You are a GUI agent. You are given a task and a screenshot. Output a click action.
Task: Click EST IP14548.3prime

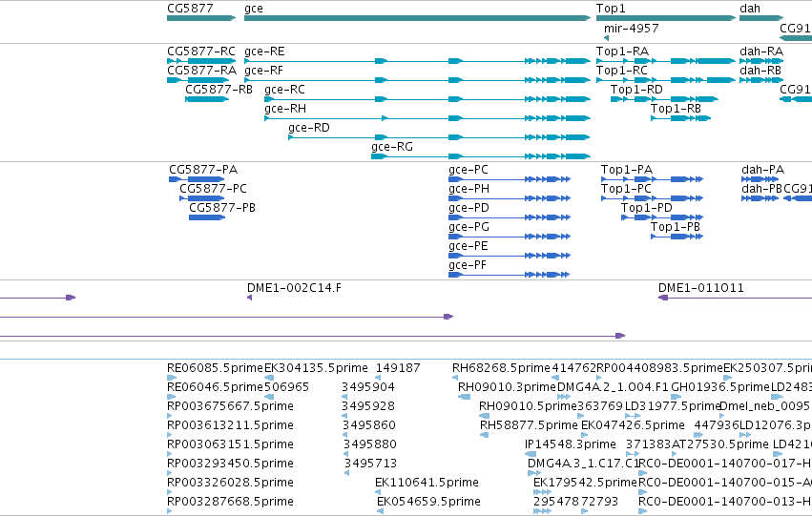pyautogui.click(x=531, y=454)
